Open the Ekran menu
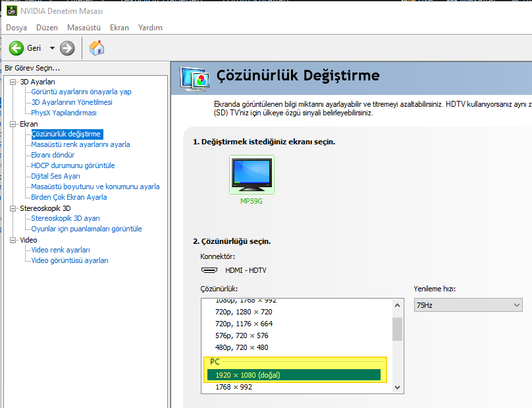This screenshot has height=408, width=532. 119,28
